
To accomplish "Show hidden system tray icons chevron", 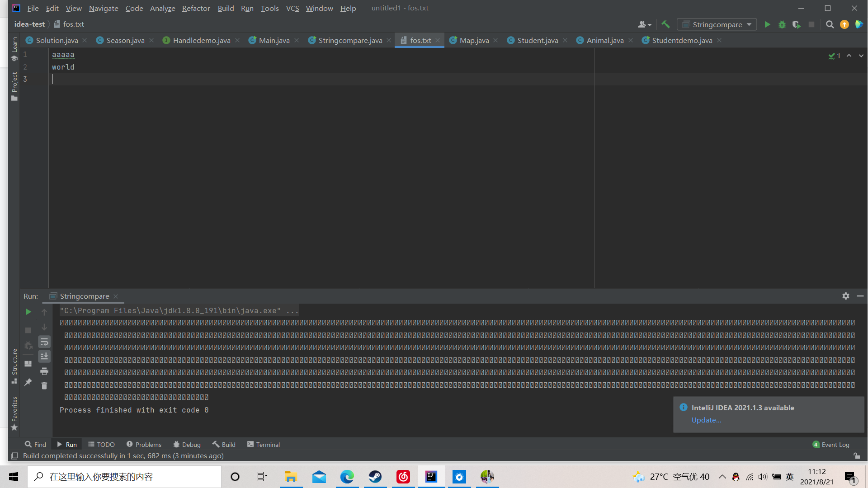I will point(722,477).
